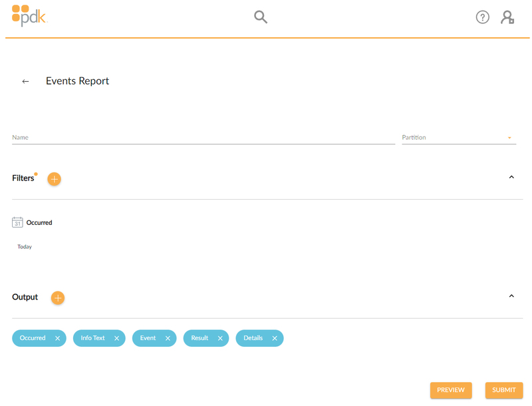Open the search magnifier icon
This screenshot has width=532, height=406.
pyautogui.click(x=261, y=17)
